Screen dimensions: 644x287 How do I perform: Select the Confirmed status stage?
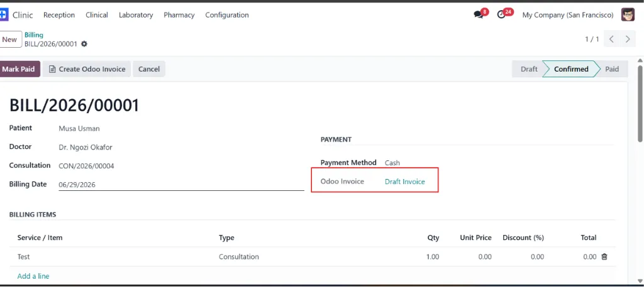click(x=571, y=69)
